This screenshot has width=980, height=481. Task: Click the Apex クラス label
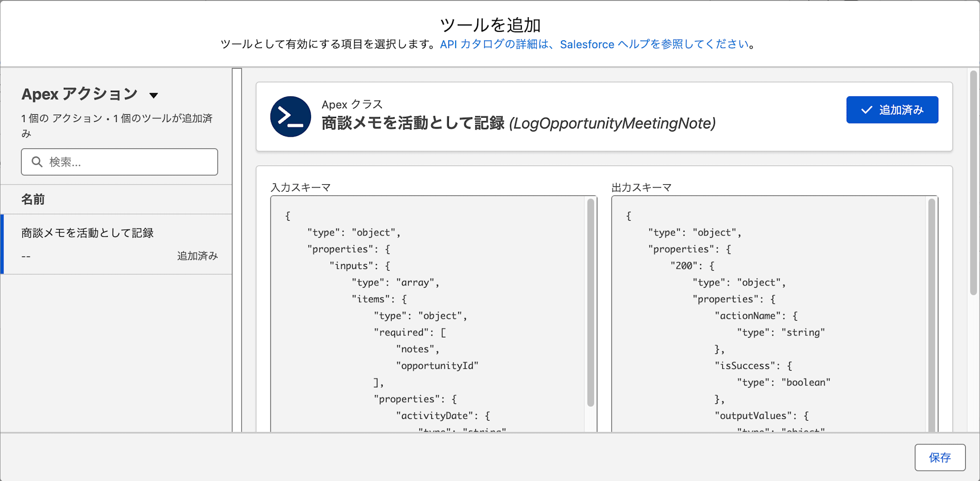[352, 104]
